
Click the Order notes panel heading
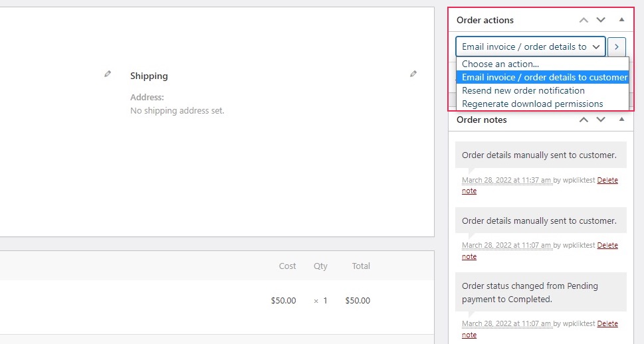(x=481, y=120)
